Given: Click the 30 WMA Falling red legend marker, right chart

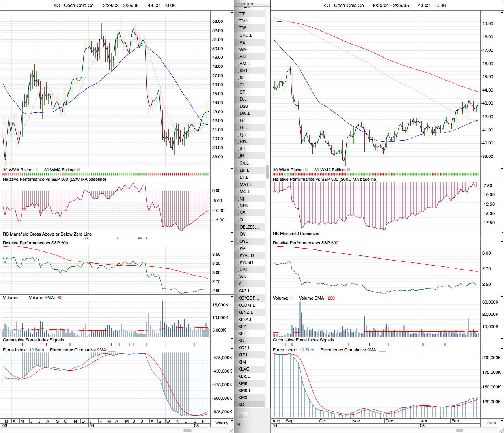Looking at the screenshot, I should [x=349, y=170].
